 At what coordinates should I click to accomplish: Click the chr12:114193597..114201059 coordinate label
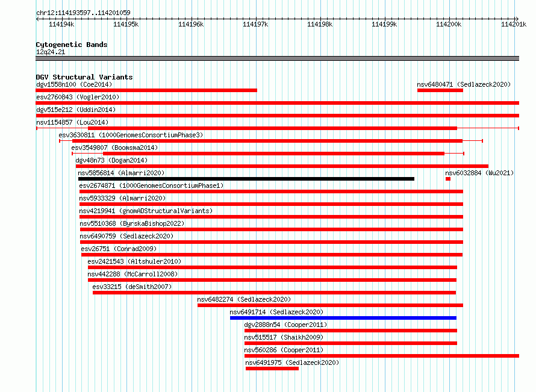[83, 13]
